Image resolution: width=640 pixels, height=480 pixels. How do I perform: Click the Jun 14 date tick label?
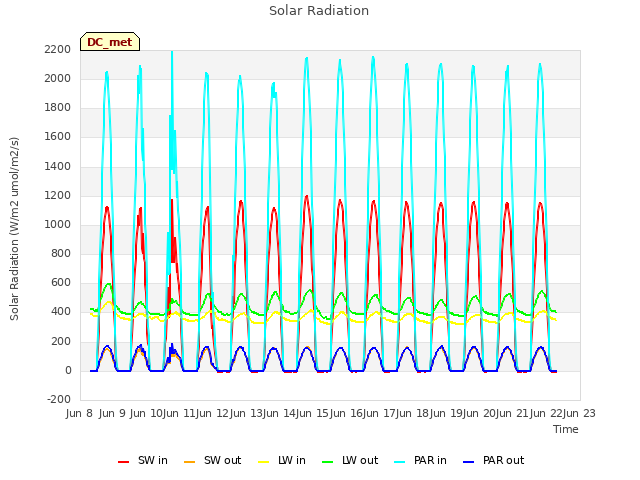[x=278, y=413]
